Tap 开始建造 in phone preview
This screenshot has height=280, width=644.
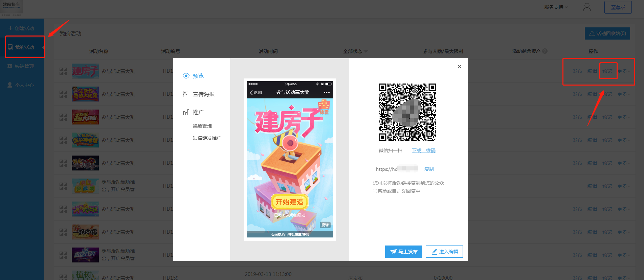tap(289, 202)
